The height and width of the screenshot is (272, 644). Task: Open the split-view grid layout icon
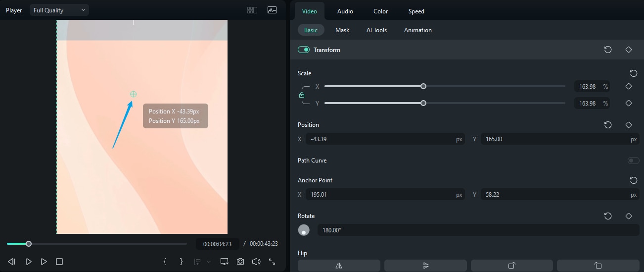click(252, 10)
